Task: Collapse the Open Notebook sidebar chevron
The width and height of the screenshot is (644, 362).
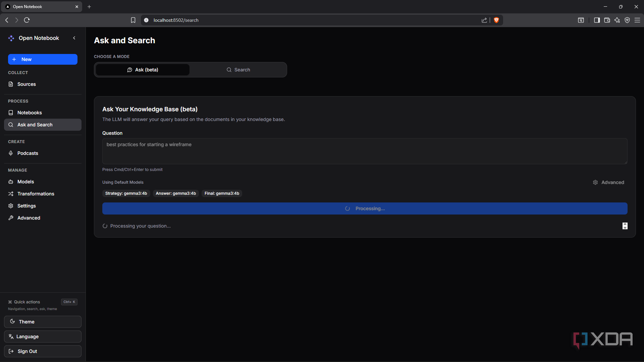Action: [x=74, y=38]
